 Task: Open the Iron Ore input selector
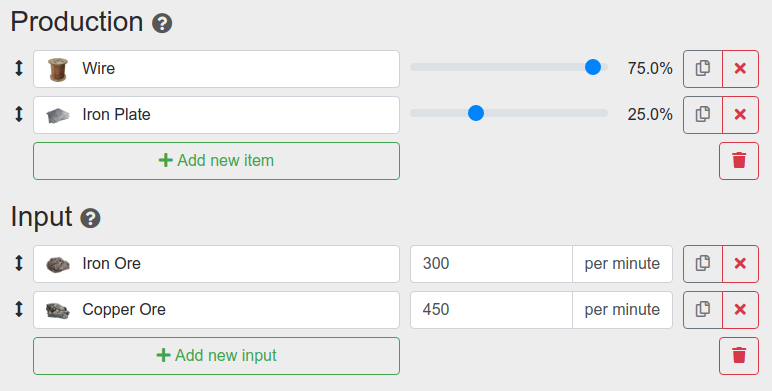(217, 264)
